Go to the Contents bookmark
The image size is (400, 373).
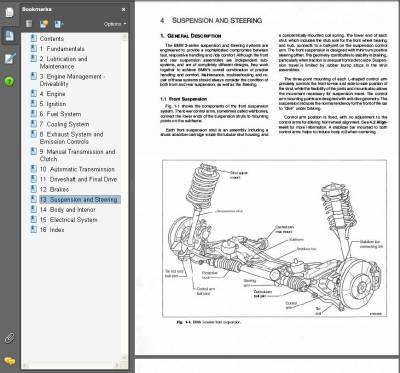coord(51,39)
